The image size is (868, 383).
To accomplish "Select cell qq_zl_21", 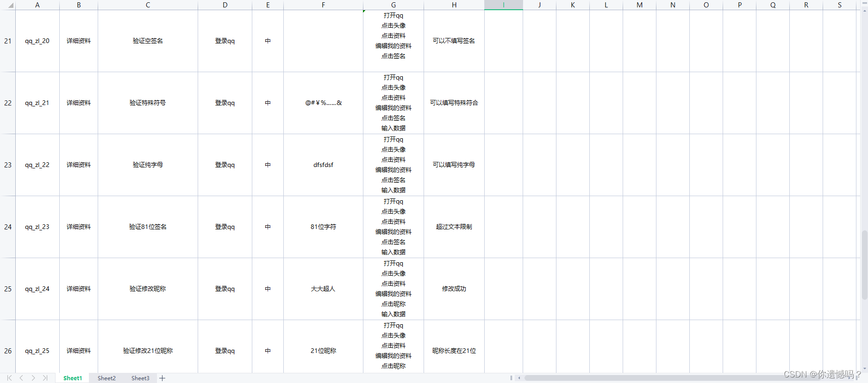I will (x=37, y=103).
